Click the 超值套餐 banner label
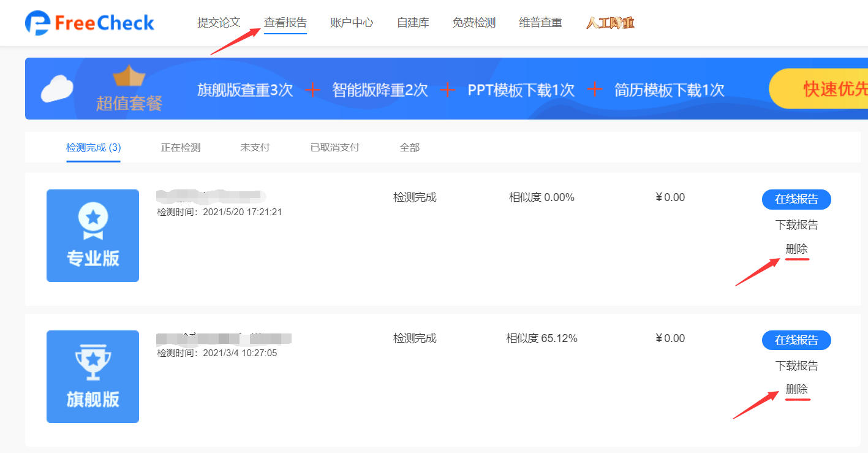Viewport: 868px width, 453px height. [129, 103]
